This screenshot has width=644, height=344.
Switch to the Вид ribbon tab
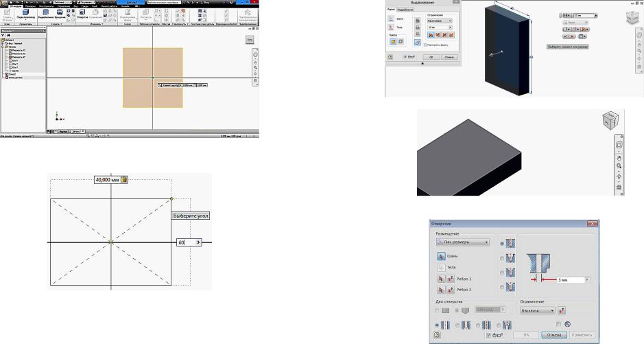point(75,6)
